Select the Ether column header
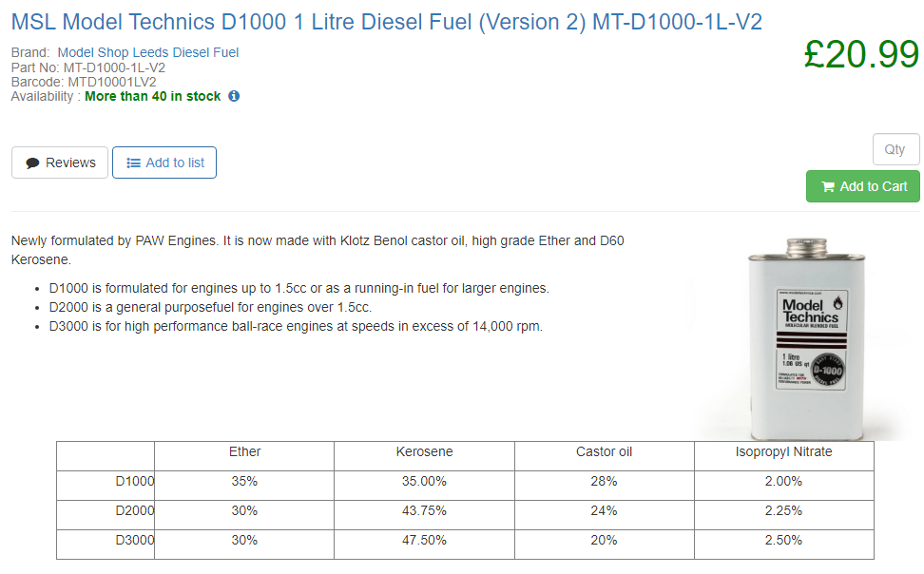The height and width of the screenshot is (574, 924). (244, 452)
